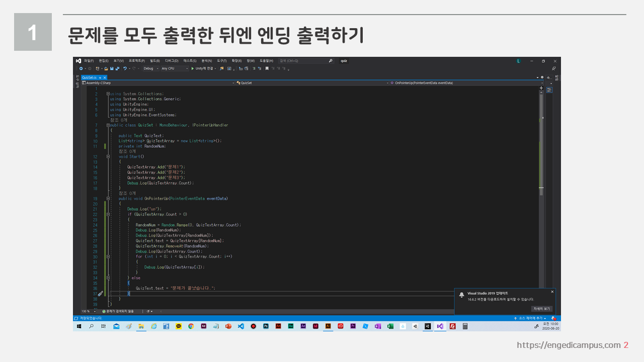Collapse the Start() method block
This screenshot has width=644, height=362.
[108, 156]
